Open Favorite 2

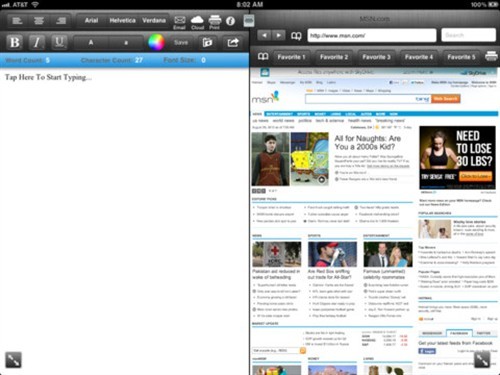pos(334,57)
